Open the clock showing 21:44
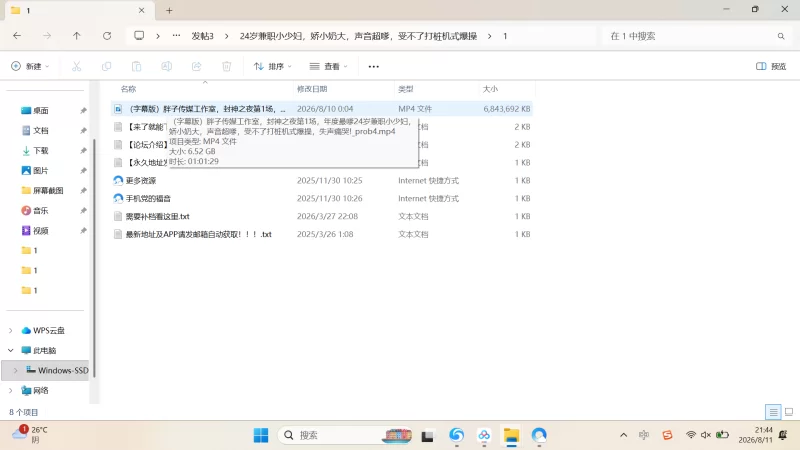This screenshot has width=800, height=450. [756, 435]
